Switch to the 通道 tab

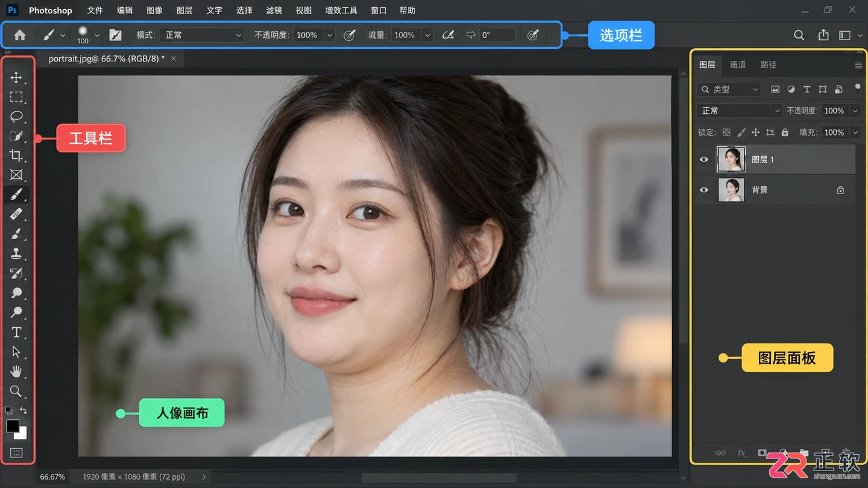tap(738, 64)
